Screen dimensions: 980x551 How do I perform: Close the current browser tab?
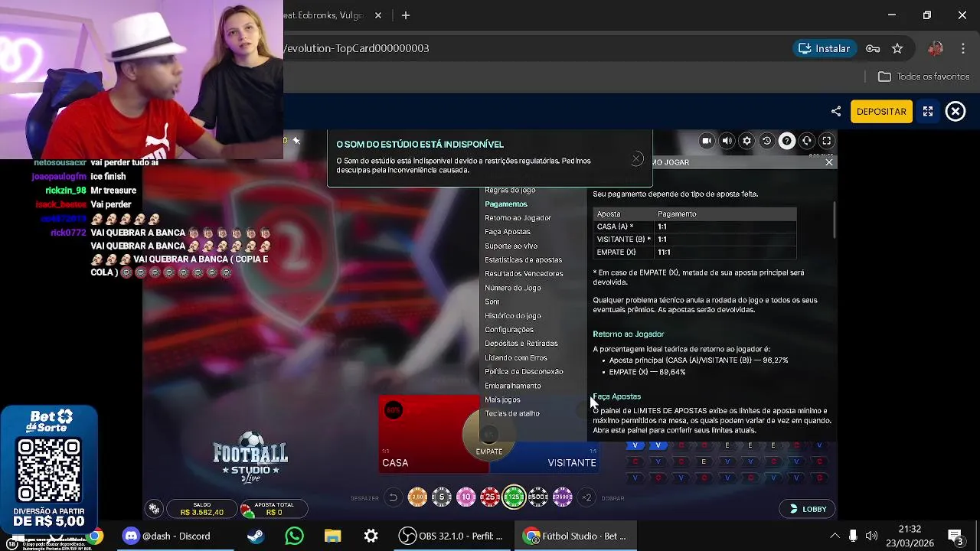point(378,15)
